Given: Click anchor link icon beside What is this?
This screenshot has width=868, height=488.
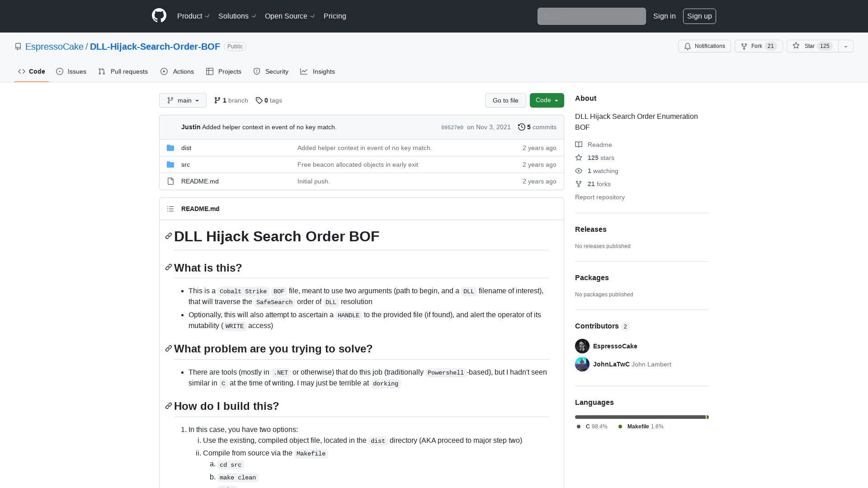Looking at the screenshot, I should pyautogui.click(x=169, y=267).
